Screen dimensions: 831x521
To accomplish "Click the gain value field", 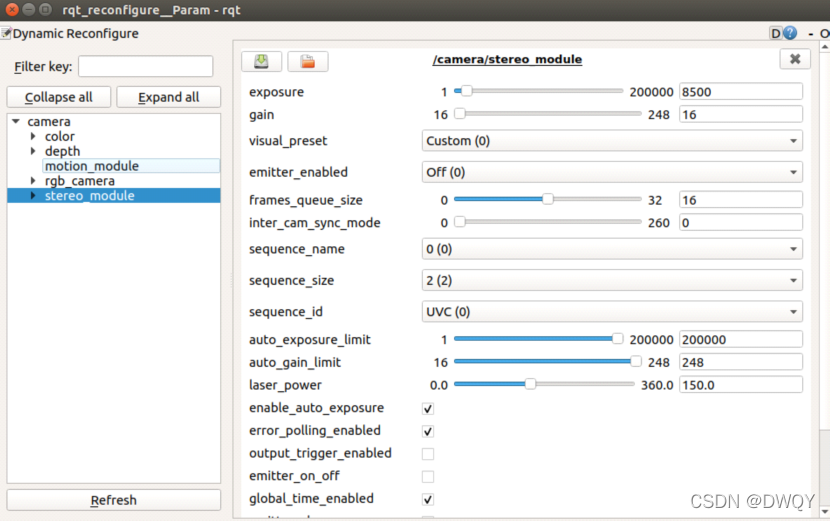I will pos(741,114).
